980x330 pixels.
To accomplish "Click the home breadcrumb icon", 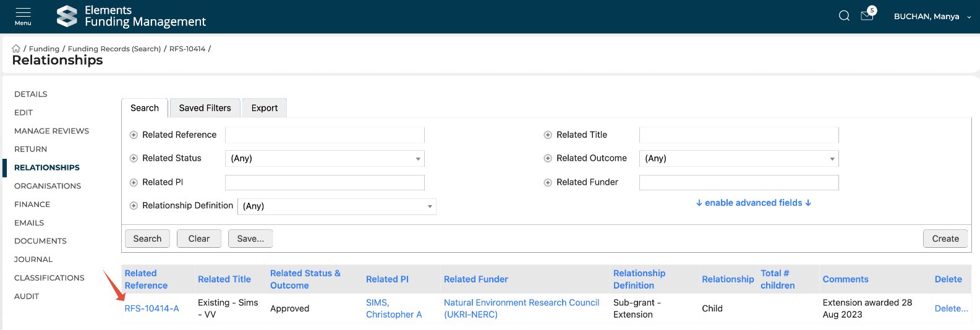I will (16, 49).
